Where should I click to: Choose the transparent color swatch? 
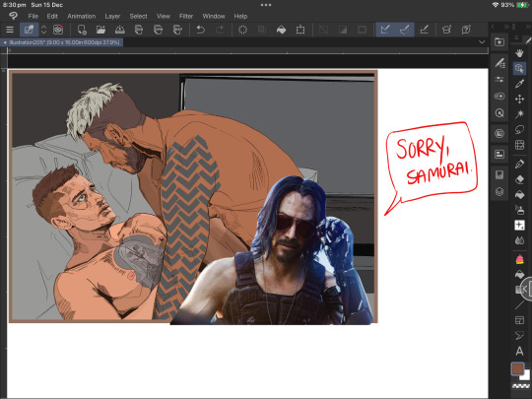[520, 386]
